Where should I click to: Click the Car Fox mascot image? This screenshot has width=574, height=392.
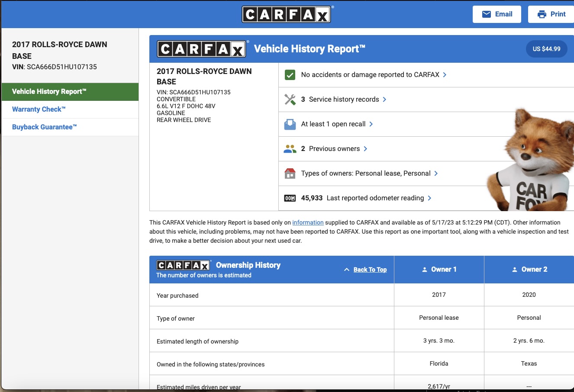(531, 160)
